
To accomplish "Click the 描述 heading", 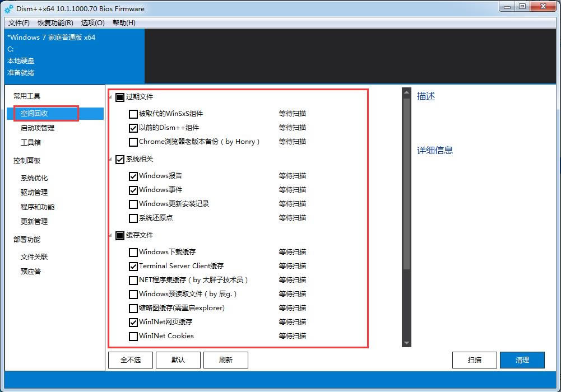I will (x=426, y=96).
